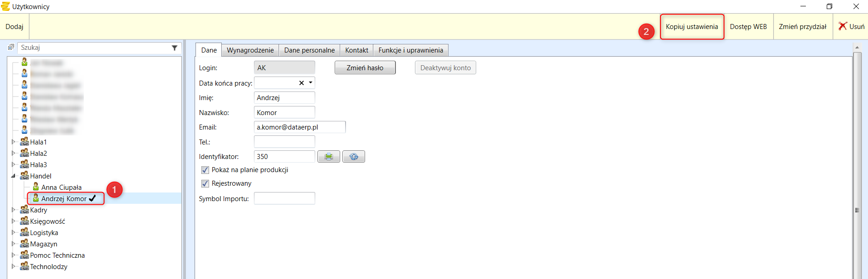Switch to the Wynagrodzenie tab

point(250,50)
